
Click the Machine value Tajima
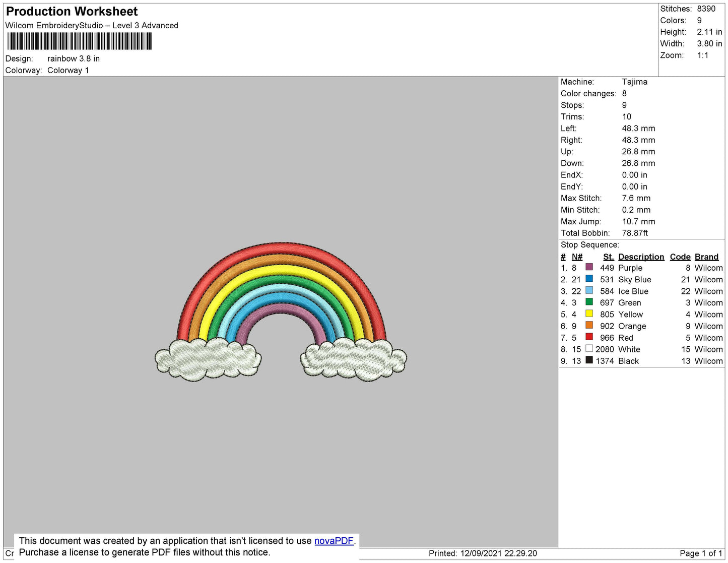[x=635, y=82]
